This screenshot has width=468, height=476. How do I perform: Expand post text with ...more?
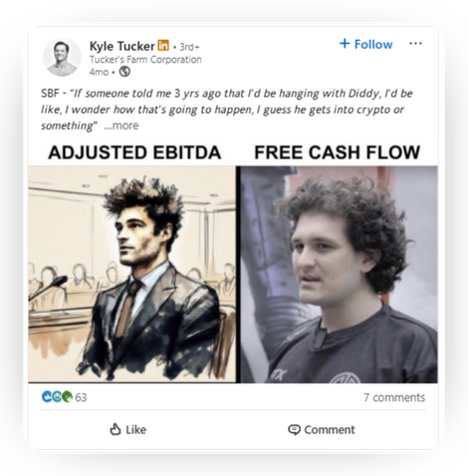pyautogui.click(x=121, y=125)
